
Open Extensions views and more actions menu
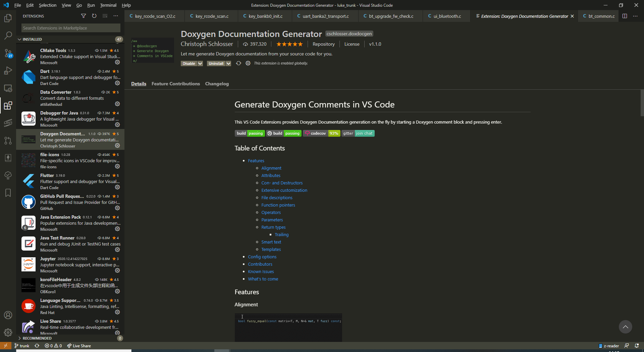coord(116,16)
